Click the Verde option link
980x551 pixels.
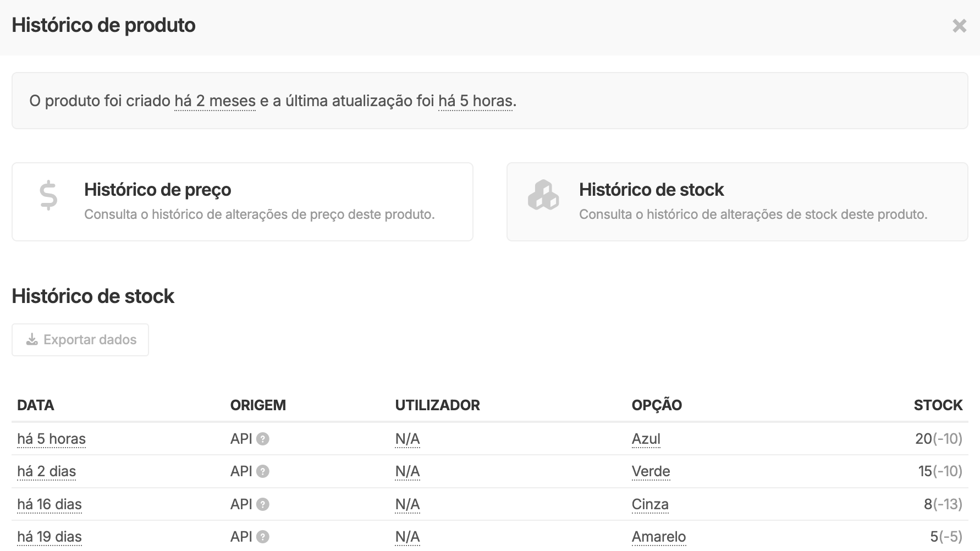tap(651, 471)
